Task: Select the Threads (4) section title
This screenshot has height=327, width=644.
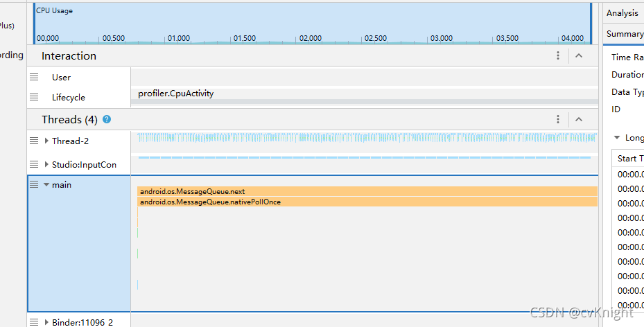Action: click(69, 119)
